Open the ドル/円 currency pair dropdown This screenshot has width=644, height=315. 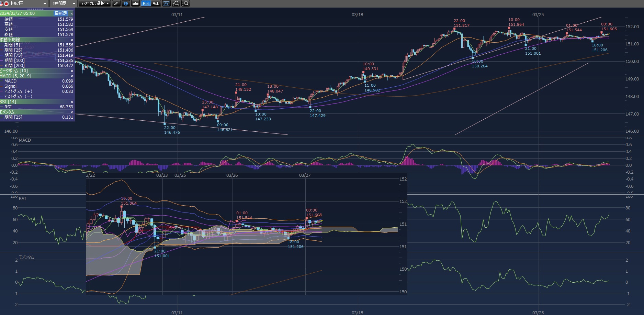[x=24, y=3]
